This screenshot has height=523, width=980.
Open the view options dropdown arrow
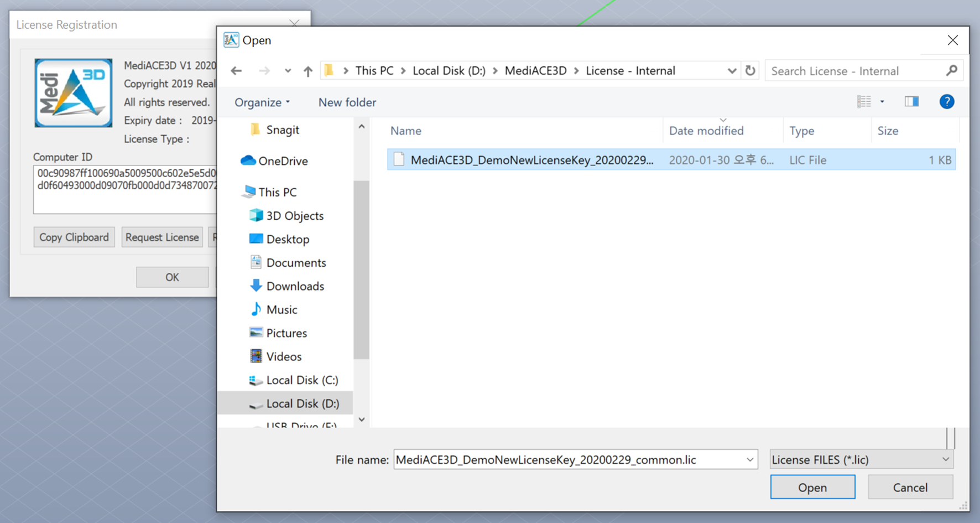(x=882, y=102)
